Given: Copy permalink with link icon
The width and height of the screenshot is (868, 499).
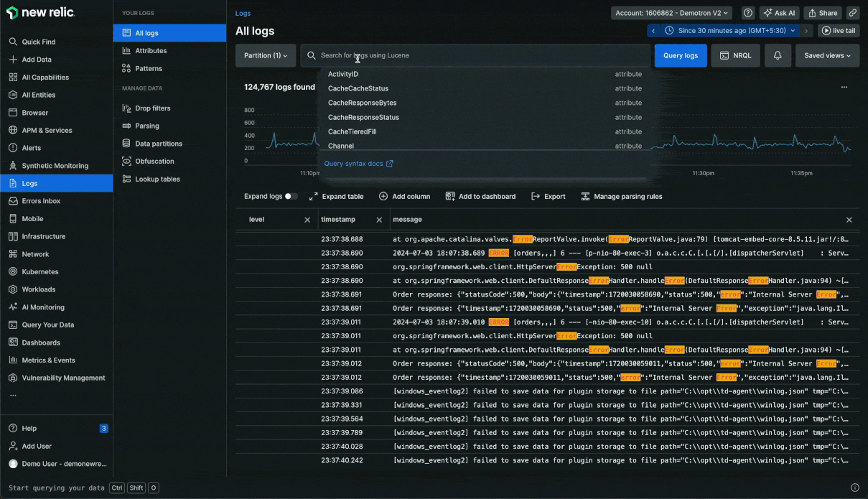Looking at the screenshot, I should point(853,13).
